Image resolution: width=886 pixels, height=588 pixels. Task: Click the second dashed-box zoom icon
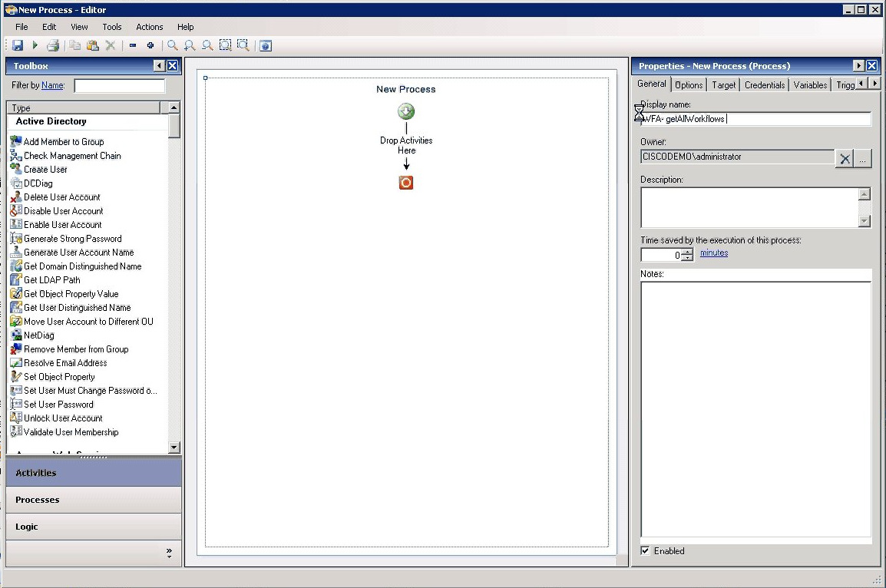(x=243, y=45)
